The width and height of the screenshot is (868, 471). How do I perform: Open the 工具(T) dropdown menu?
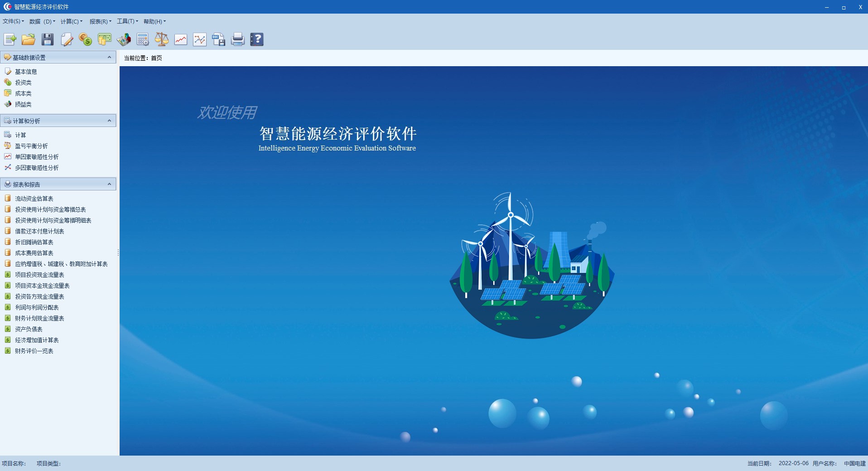(x=127, y=21)
